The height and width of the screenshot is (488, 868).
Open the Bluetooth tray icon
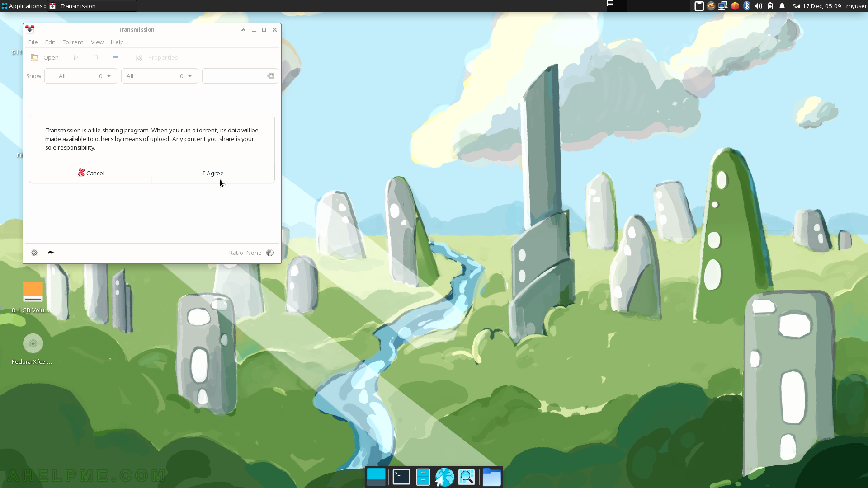click(x=747, y=6)
